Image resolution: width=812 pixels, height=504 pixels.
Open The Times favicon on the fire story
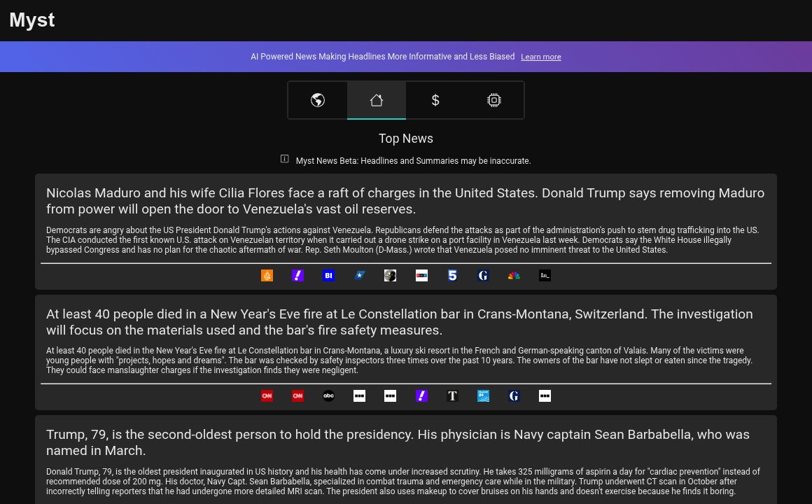[x=452, y=395]
